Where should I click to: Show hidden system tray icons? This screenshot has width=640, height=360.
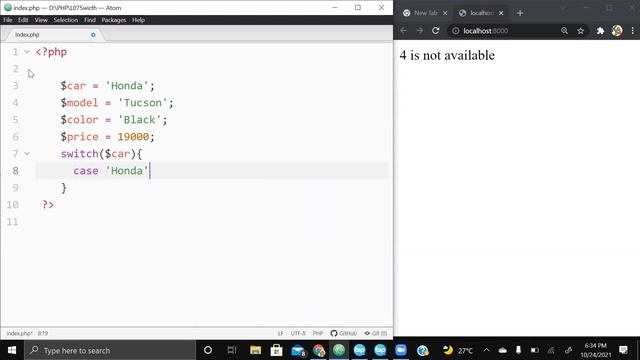[487, 350]
